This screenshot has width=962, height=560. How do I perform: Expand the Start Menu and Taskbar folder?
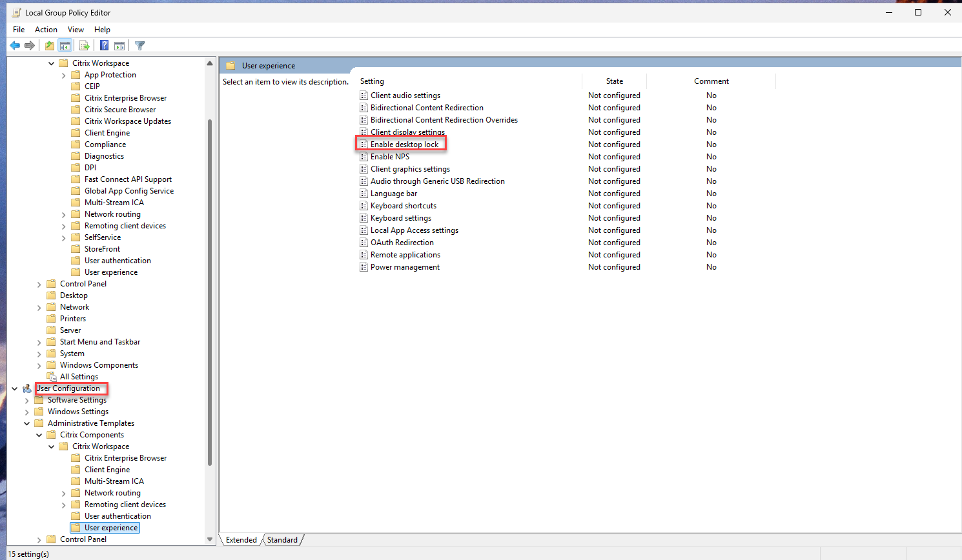click(39, 342)
